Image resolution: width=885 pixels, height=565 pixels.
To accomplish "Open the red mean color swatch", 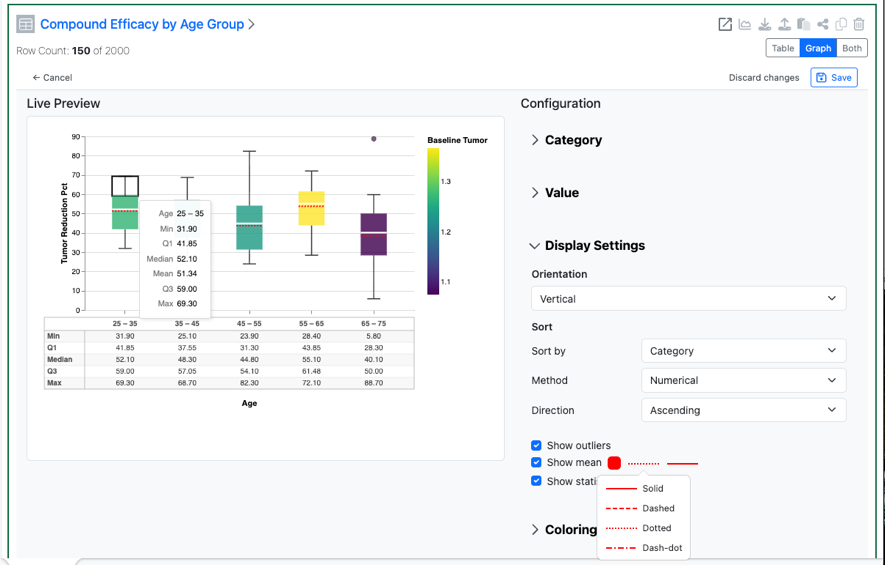I will coord(614,463).
